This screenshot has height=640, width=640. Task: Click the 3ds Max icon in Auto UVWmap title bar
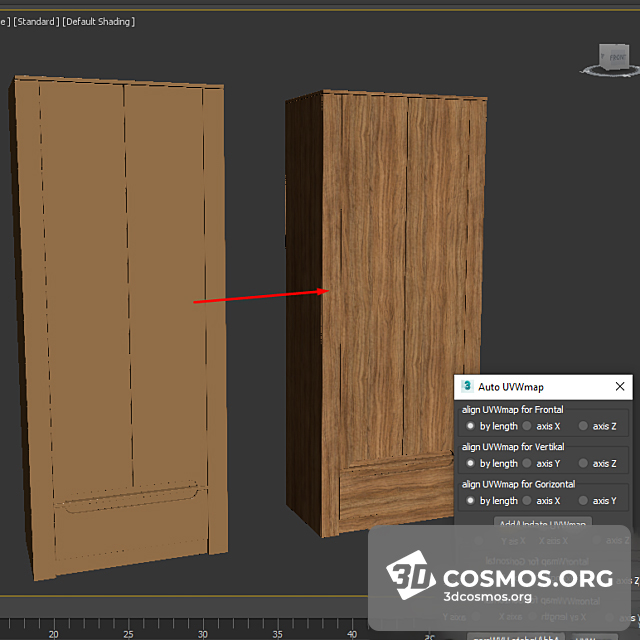tap(467, 386)
